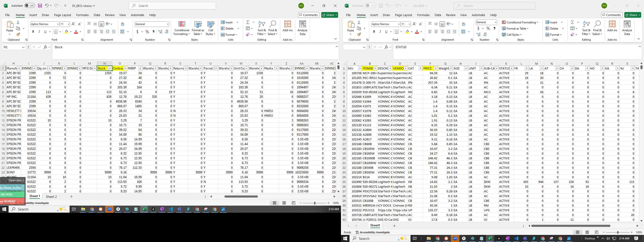This screenshot has height=242, width=644.
Task: Click Comments button in SY_0612-choice window
Action: coord(309,15)
